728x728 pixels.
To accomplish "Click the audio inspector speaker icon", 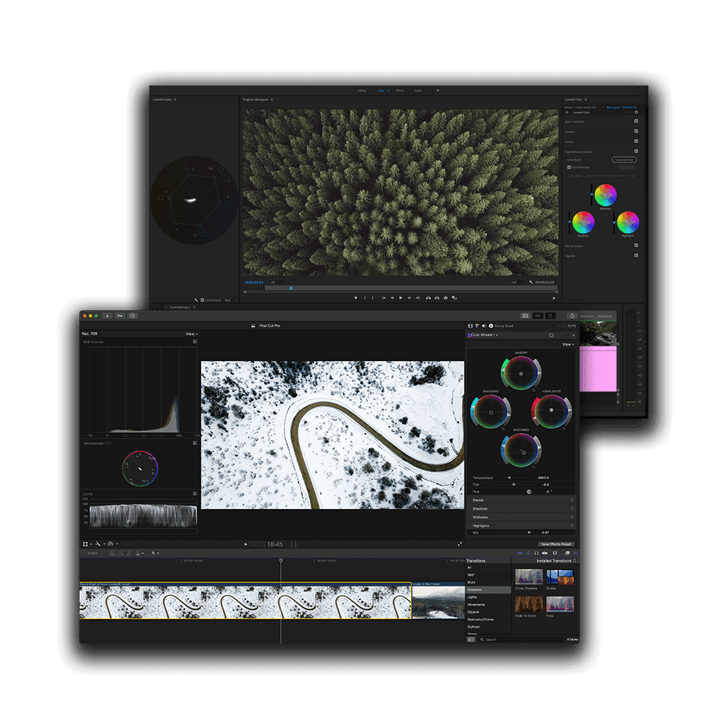I will click(x=483, y=326).
